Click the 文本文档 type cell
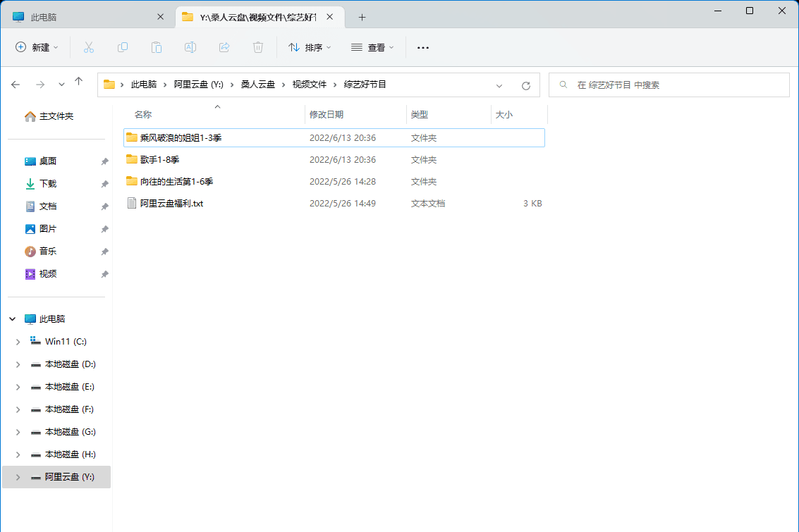Screen dimensions: 799x532 coord(428,203)
